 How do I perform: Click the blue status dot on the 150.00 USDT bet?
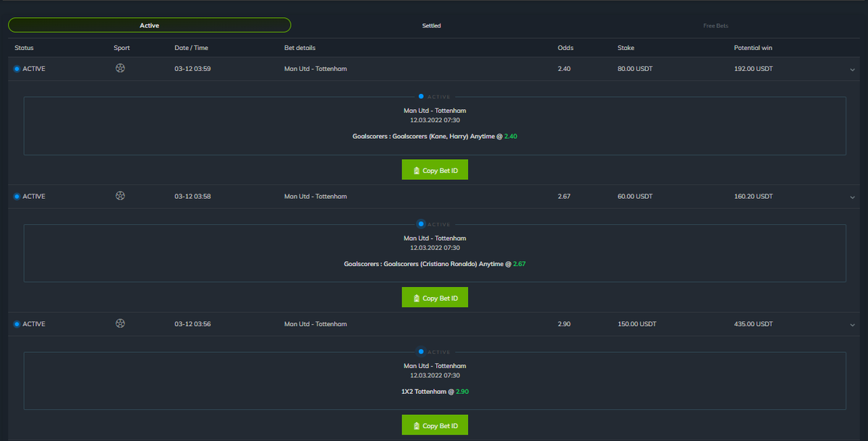tap(17, 324)
